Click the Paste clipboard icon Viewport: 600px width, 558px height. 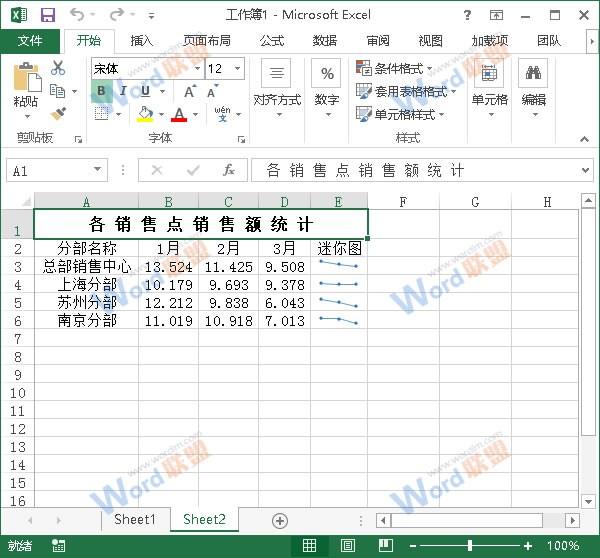[27, 77]
